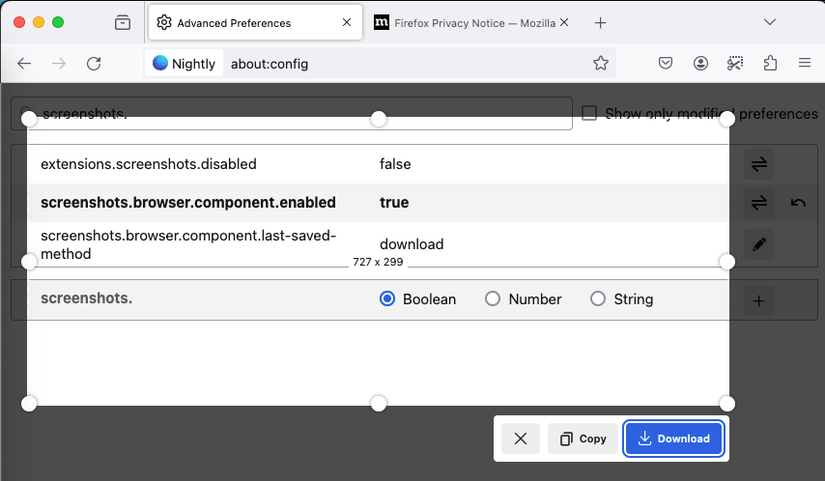Choose the String radio option
Viewport: 825px width, 481px height.
tap(598, 299)
